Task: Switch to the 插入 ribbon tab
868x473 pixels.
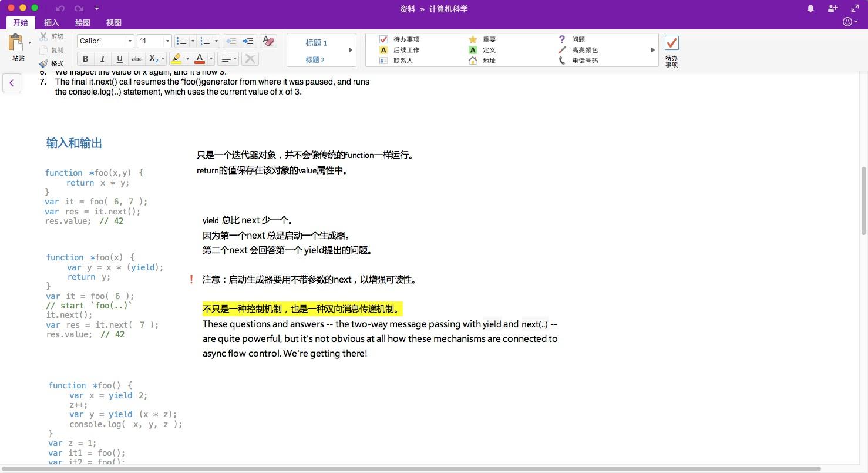Action: coord(51,22)
